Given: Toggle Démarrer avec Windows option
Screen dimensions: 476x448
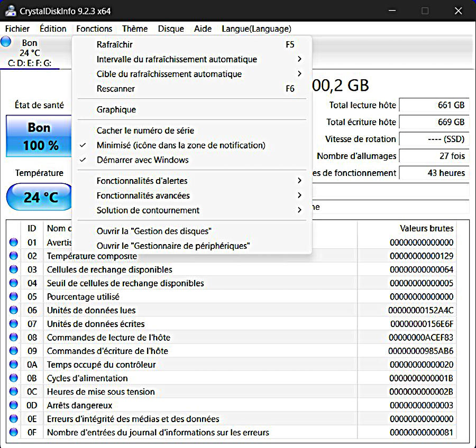Looking at the screenshot, I should point(192,160).
